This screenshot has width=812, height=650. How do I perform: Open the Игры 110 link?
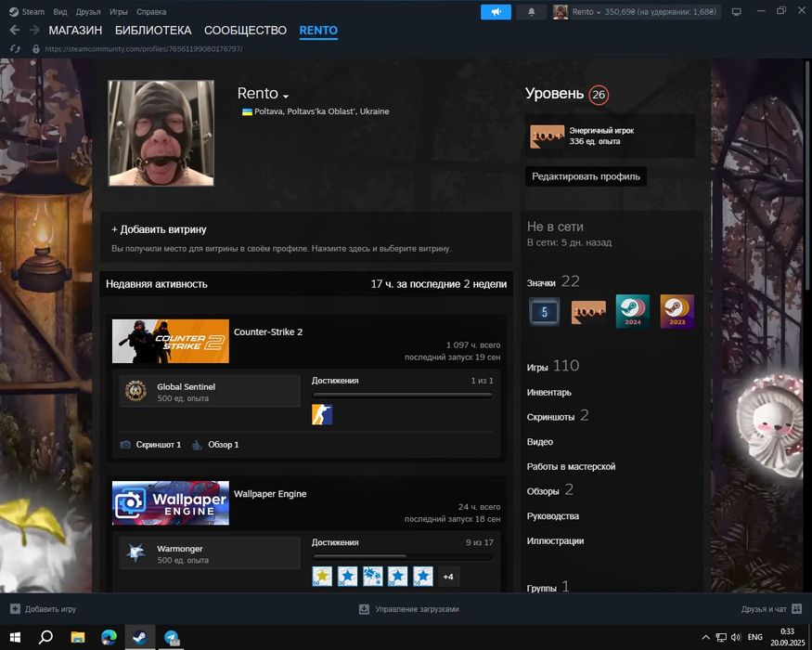[552, 366]
